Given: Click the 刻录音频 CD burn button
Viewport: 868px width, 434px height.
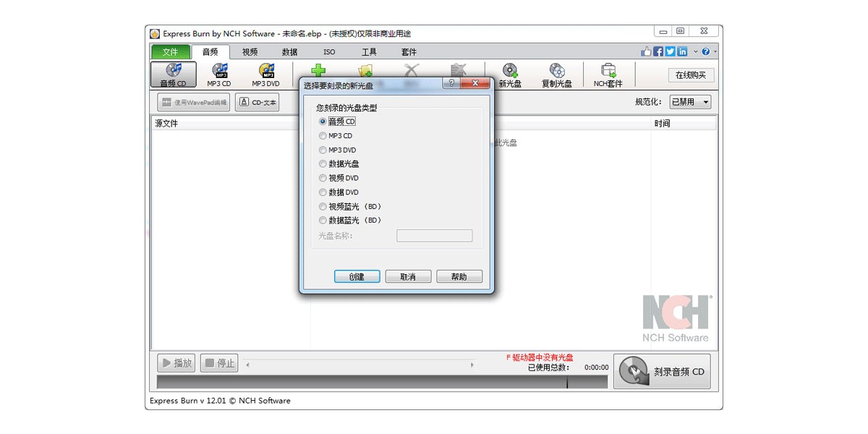Looking at the screenshot, I should (662, 372).
